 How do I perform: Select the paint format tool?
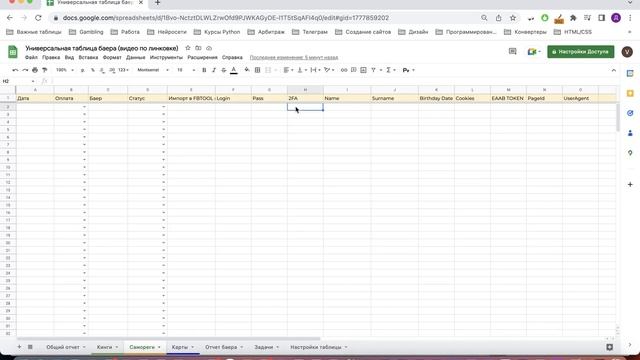point(44,70)
